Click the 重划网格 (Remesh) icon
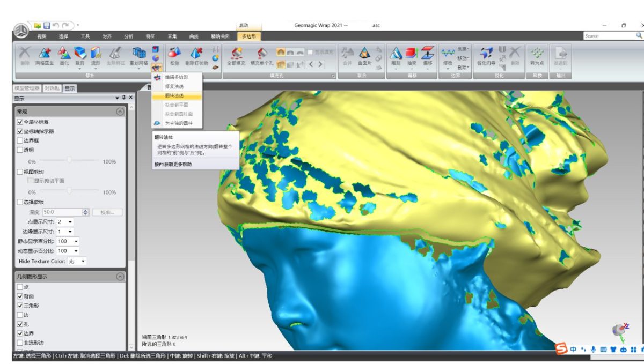644x364 pixels. pyautogui.click(x=138, y=54)
